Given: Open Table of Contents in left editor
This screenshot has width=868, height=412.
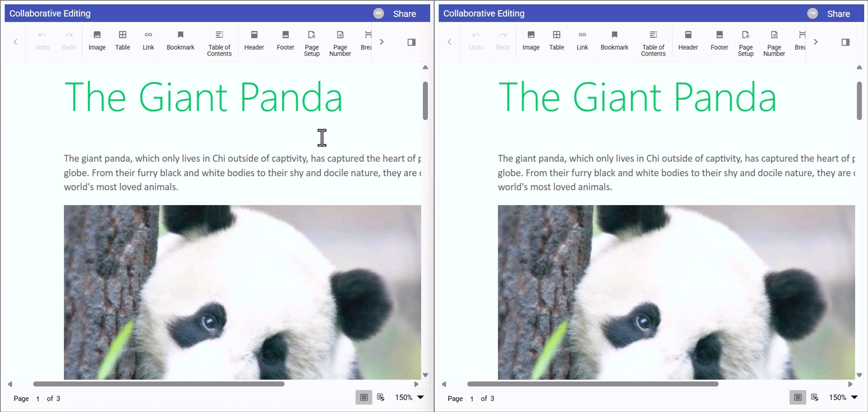Looking at the screenshot, I should [x=219, y=42].
